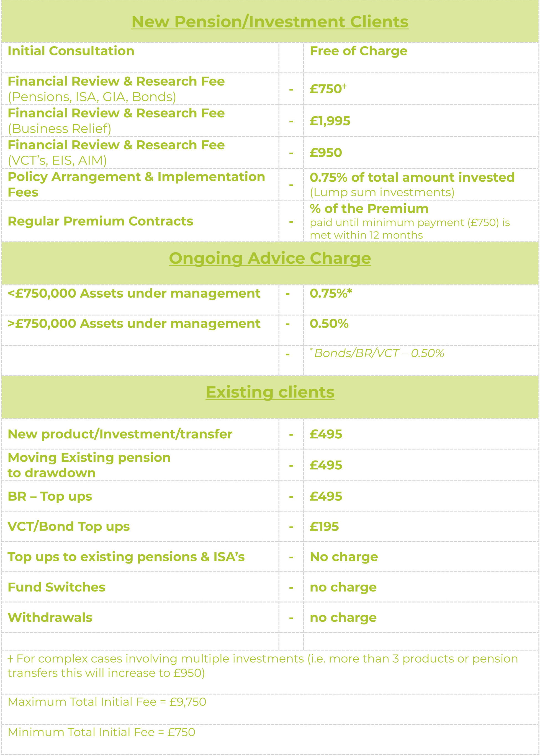
Task: Select the Withdrawals row label
Action: pos(50,618)
